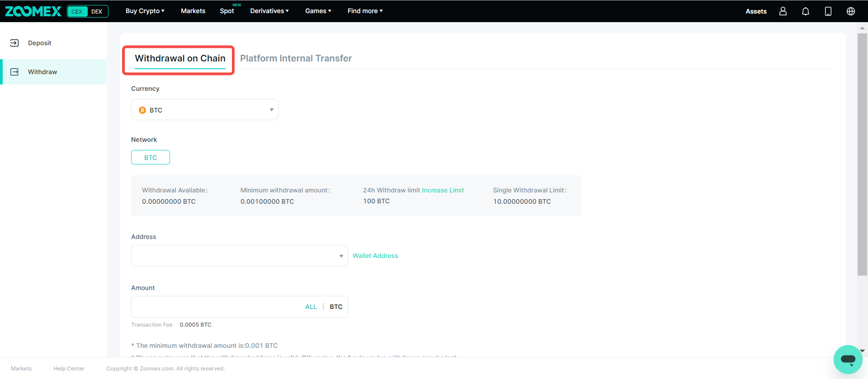Switch to CEX mode
This screenshot has width=868, height=379.
77,11
